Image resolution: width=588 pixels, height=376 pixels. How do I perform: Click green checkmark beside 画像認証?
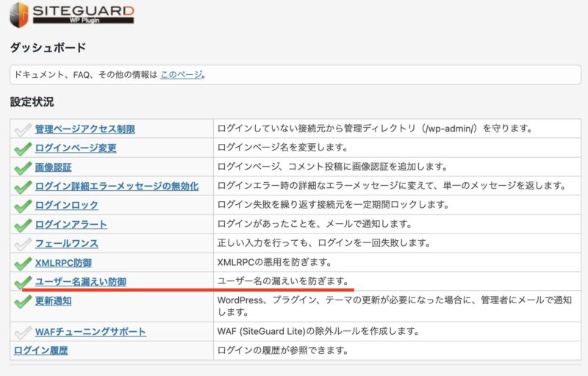pyautogui.click(x=23, y=167)
